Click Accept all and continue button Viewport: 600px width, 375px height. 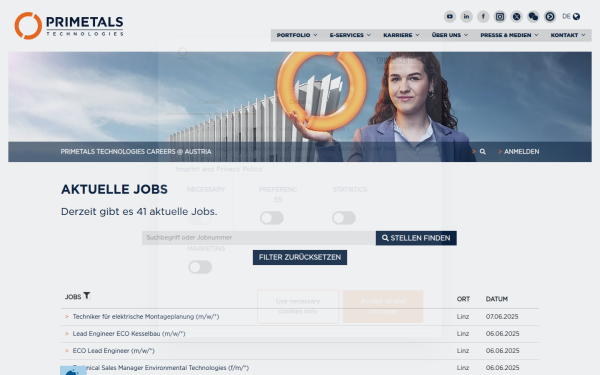tap(383, 307)
